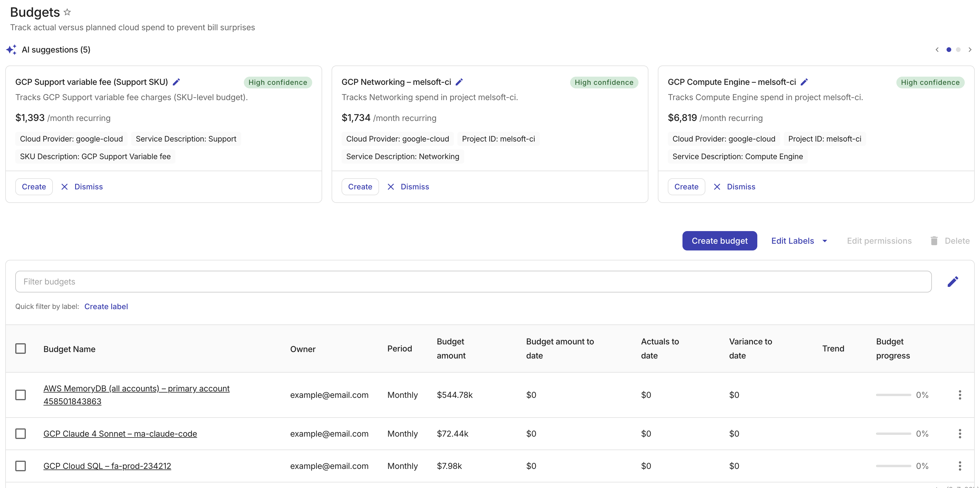980x488 pixels.
Task: Click the Budget progress column header
Action: pos(893,349)
